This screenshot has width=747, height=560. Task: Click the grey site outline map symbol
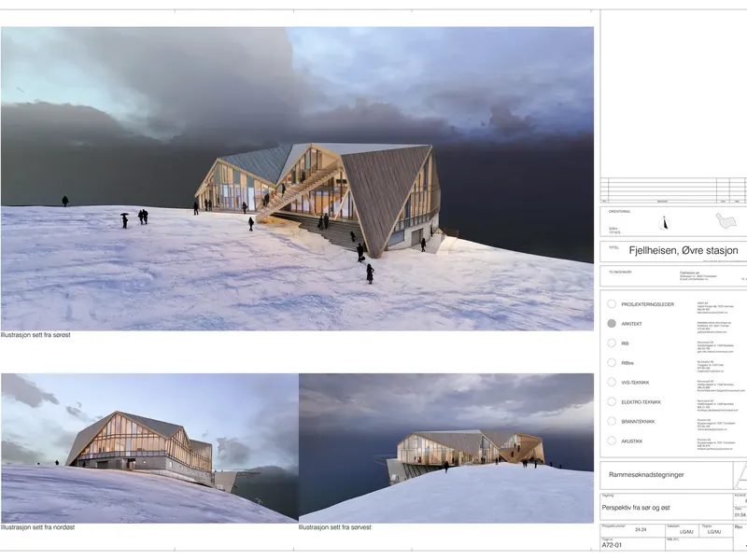click(726, 221)
